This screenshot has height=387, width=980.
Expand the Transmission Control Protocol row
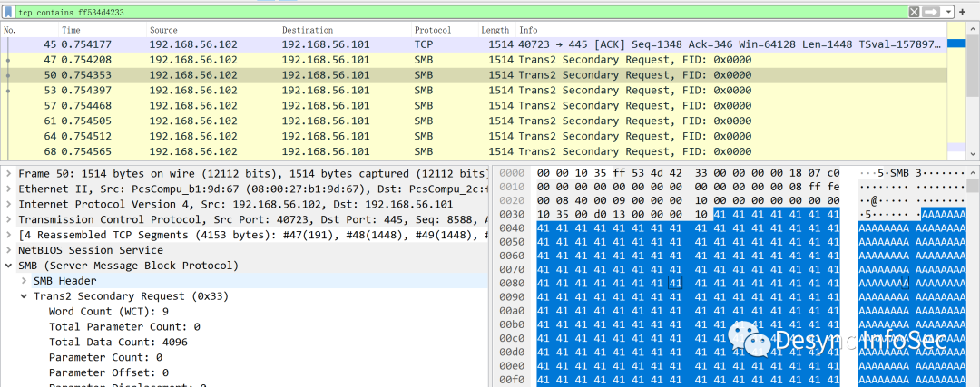coord(8,219)
